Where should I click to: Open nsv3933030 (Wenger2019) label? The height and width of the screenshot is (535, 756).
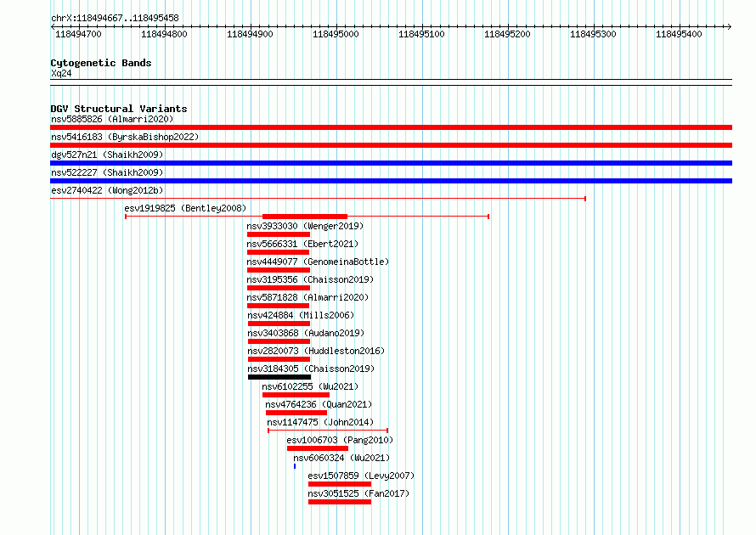tap(305, 226)
